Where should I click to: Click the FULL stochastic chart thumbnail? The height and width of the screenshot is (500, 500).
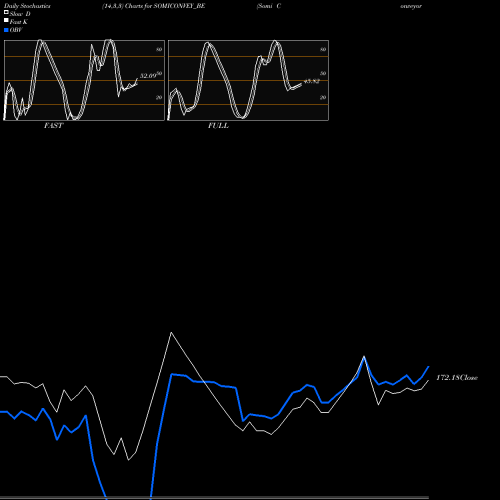(248, 80)
